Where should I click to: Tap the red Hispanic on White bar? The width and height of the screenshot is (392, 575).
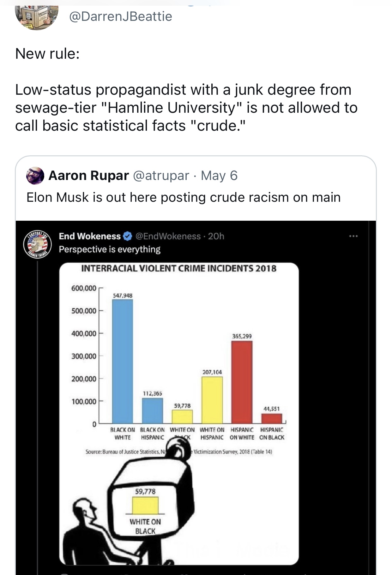tap(242, 382)
